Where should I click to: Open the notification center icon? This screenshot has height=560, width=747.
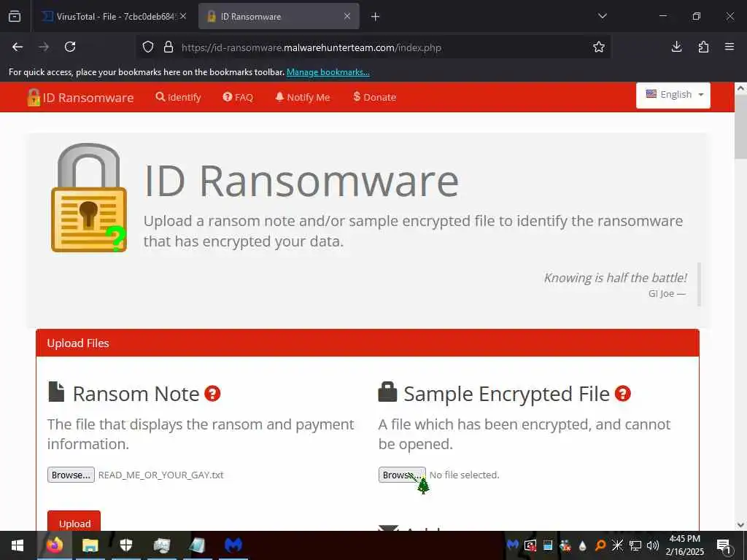724,545
